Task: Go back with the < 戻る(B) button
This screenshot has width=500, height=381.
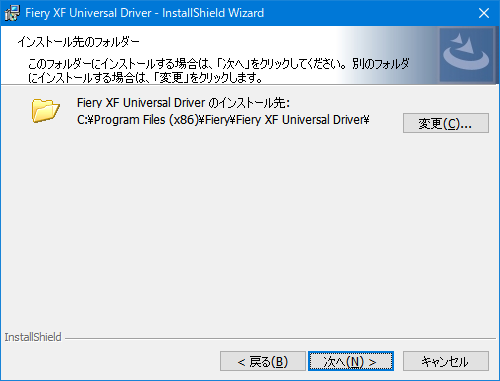Action: (x=263, y=361)
